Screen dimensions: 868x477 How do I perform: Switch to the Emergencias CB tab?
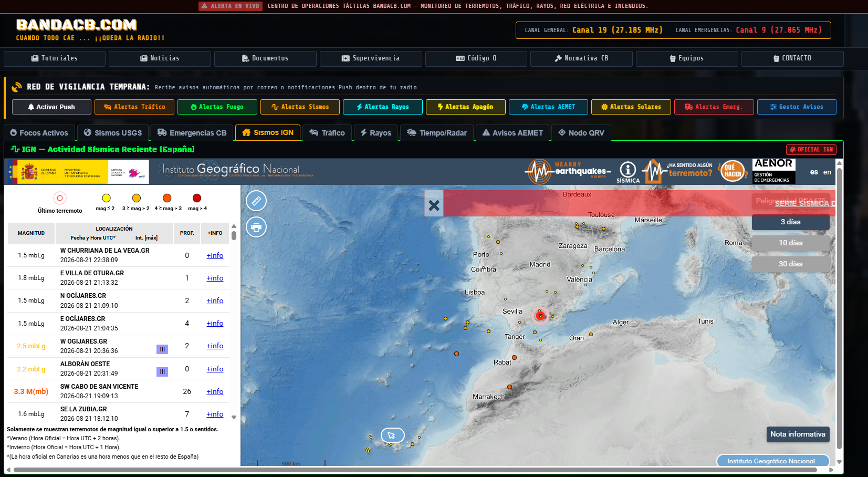tap(192, 133)
